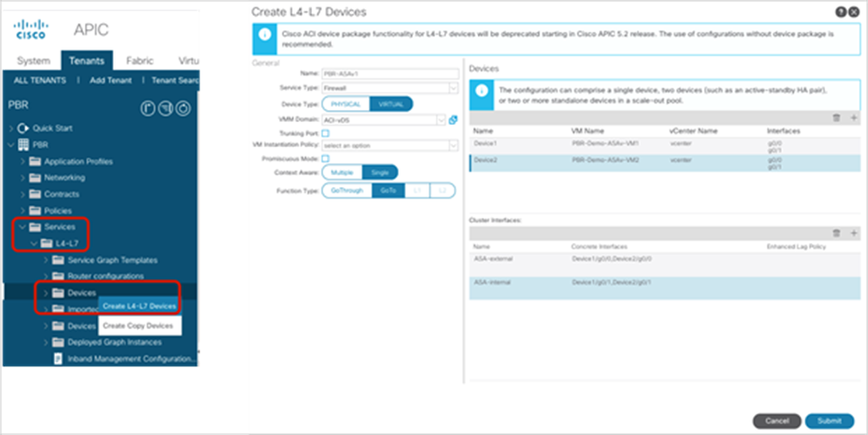
Task: Switch to the Fabric tab
Action: click(140, 61)
